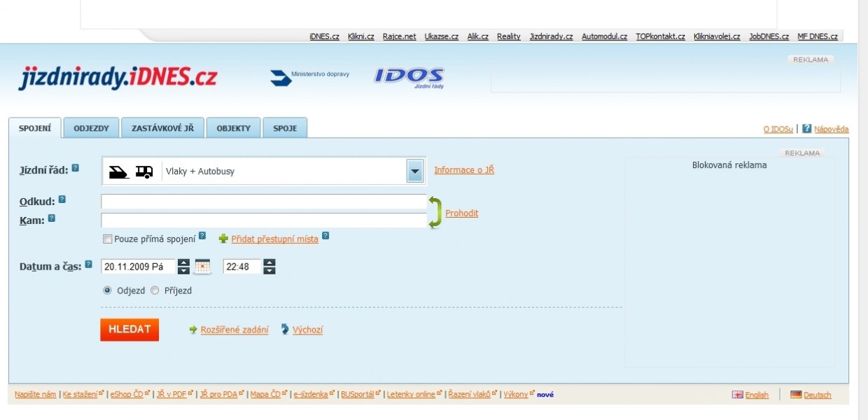Click the date field showing 20.11.2009 Pá
Image resolution: width=868 pixels, height=420 pixels.
[139, 267]
